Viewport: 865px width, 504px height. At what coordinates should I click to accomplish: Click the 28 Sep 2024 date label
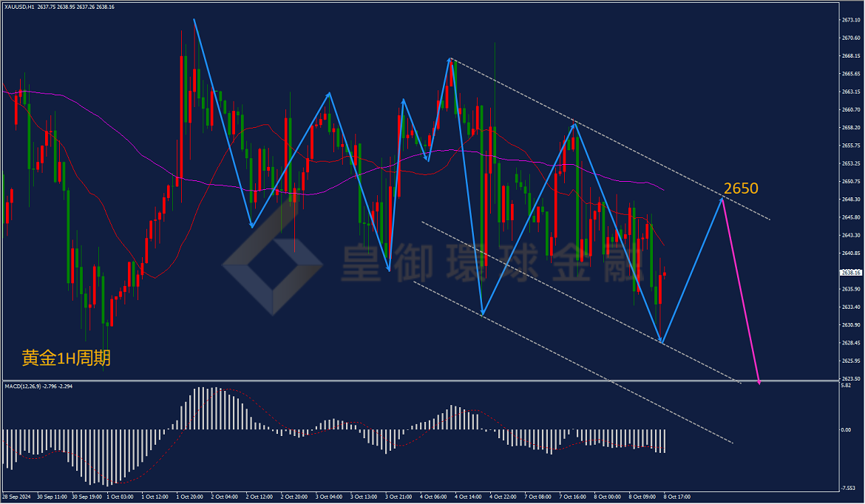(16, 497)
